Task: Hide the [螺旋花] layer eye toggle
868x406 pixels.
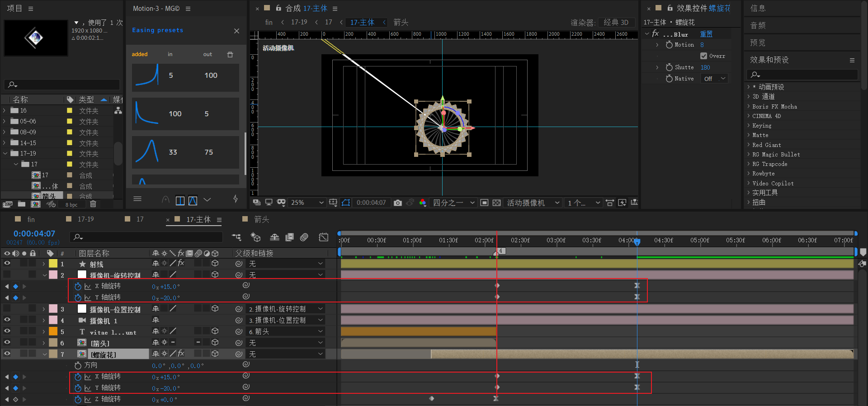Action: point(7,354)
